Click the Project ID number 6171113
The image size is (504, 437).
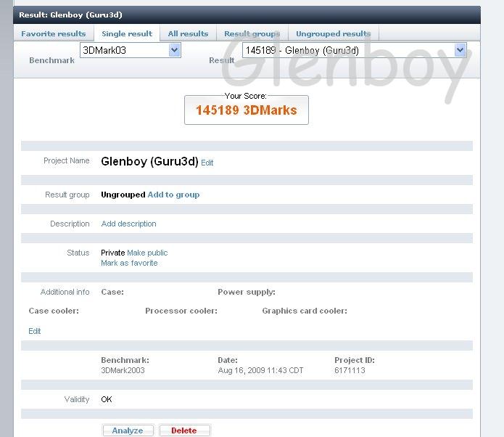click(350, 370)
